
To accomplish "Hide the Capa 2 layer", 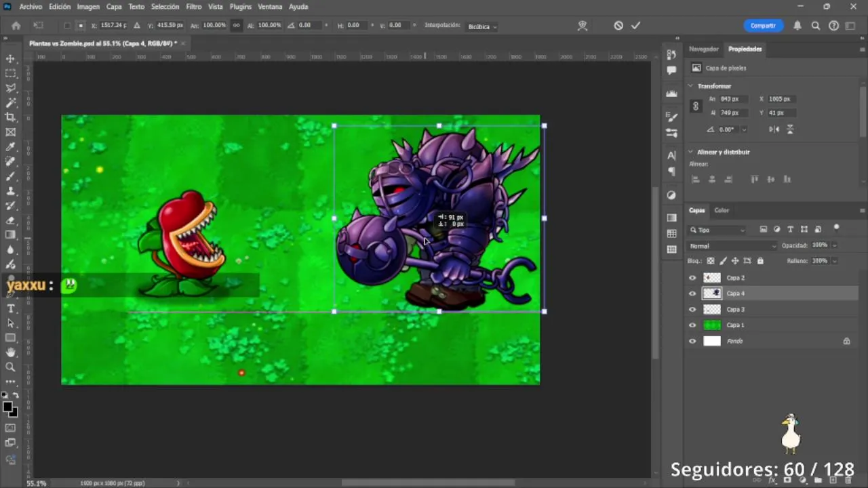I will [x=692, y=278].
